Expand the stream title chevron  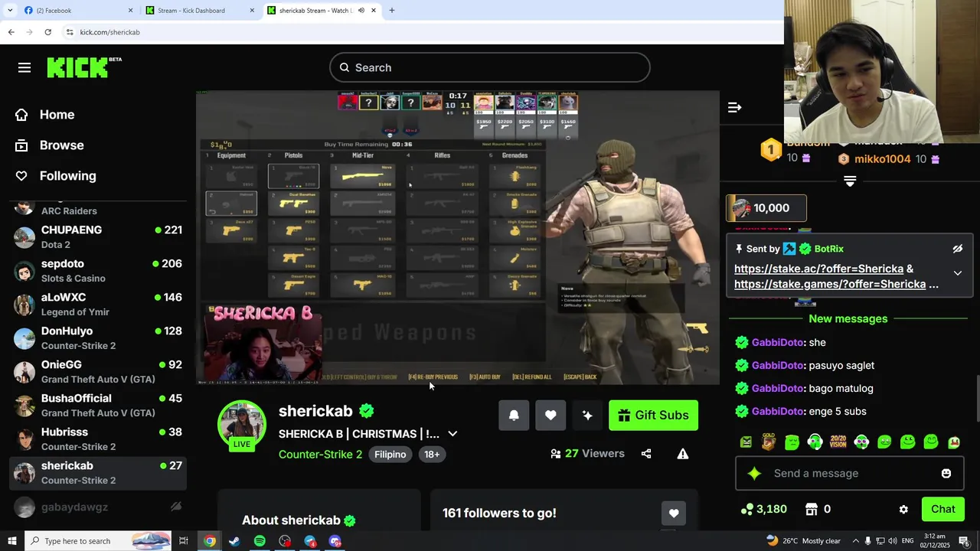coord(452,434)
